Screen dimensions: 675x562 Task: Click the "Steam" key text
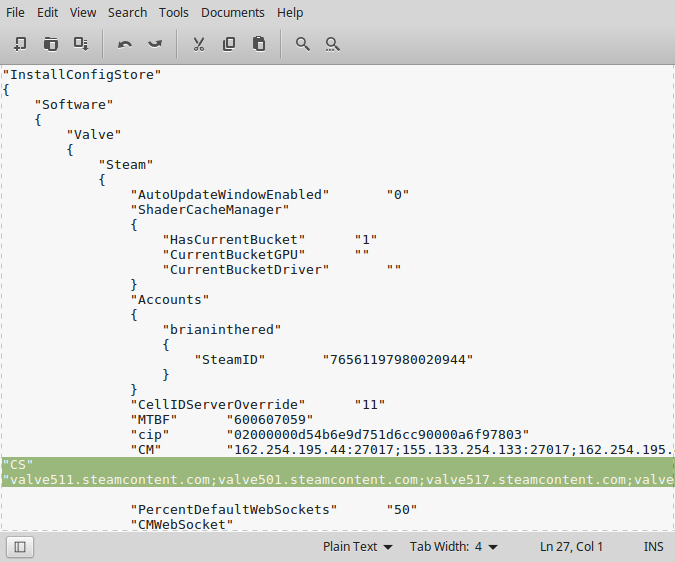126,165
